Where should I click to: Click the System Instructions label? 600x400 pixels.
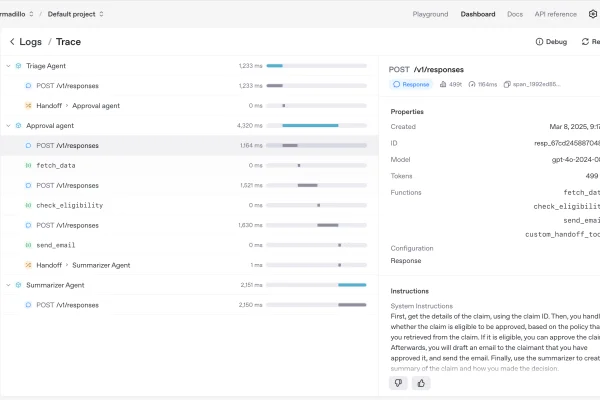click(421, 306)
